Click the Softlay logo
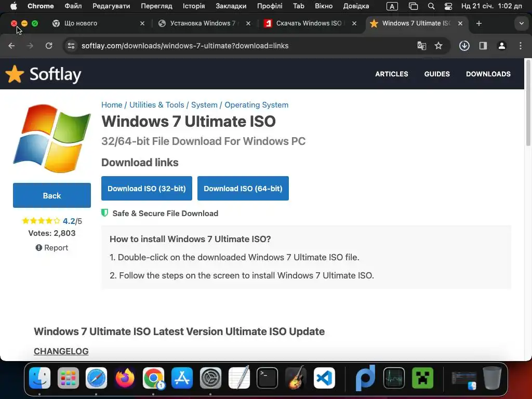This screenshot has width=532, height=399. tap(44, 74)
